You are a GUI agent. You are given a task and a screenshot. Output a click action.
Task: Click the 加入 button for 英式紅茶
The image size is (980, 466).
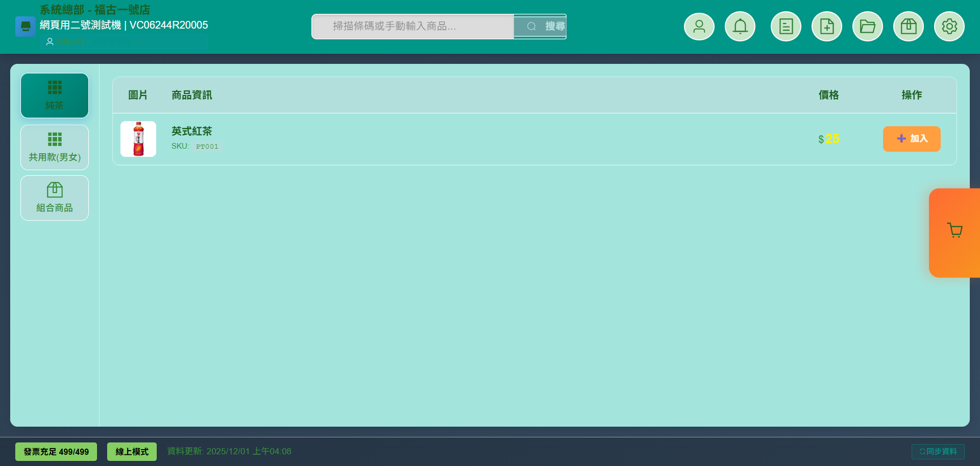pyautogui.click(x=912, y=138)
